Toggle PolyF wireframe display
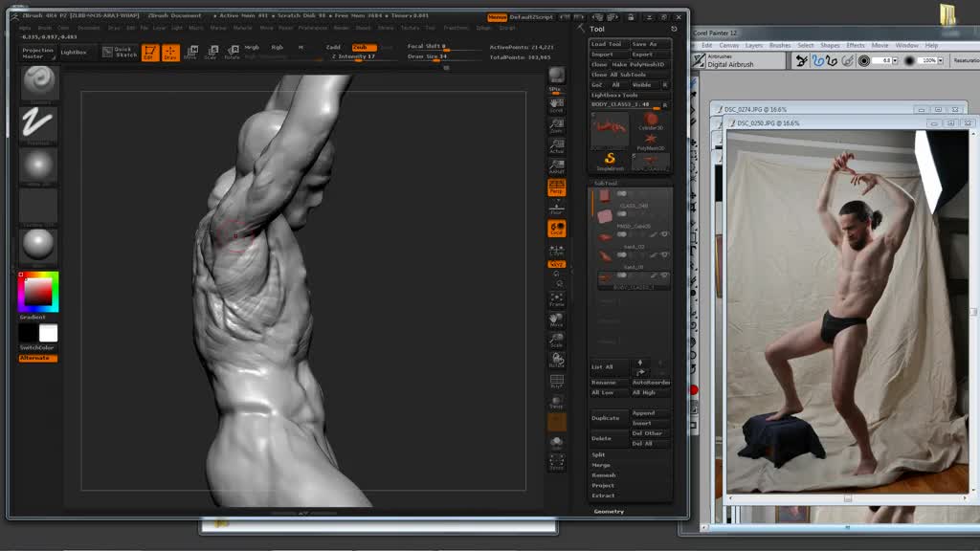The height and width of the screenshot is (551, 980). tap(556, 382)
